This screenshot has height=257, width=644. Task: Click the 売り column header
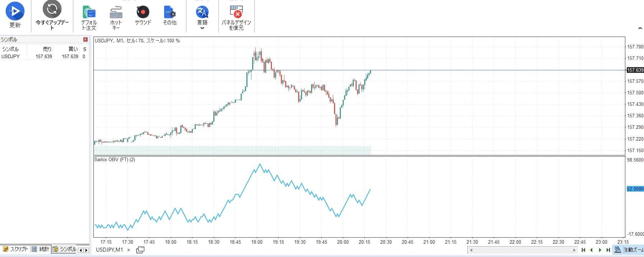[x=47, y=49]
